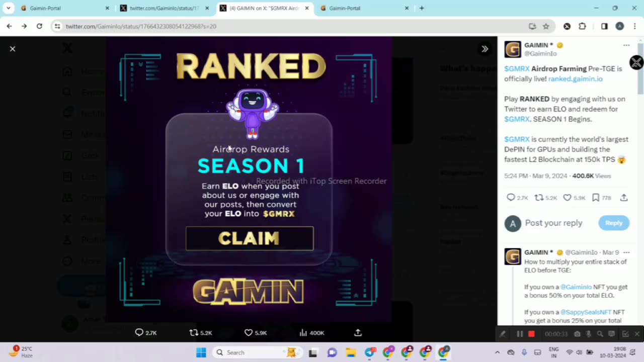Open the ranked.gaimin.io link

point(575,79)
